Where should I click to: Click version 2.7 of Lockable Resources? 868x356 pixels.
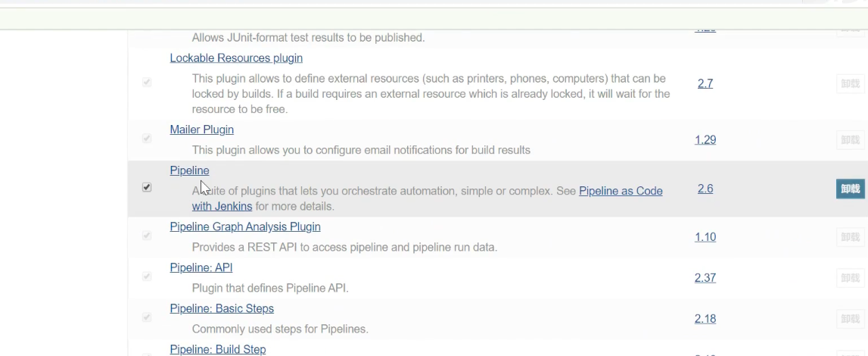pyautogui.click(x=705, y=83)
